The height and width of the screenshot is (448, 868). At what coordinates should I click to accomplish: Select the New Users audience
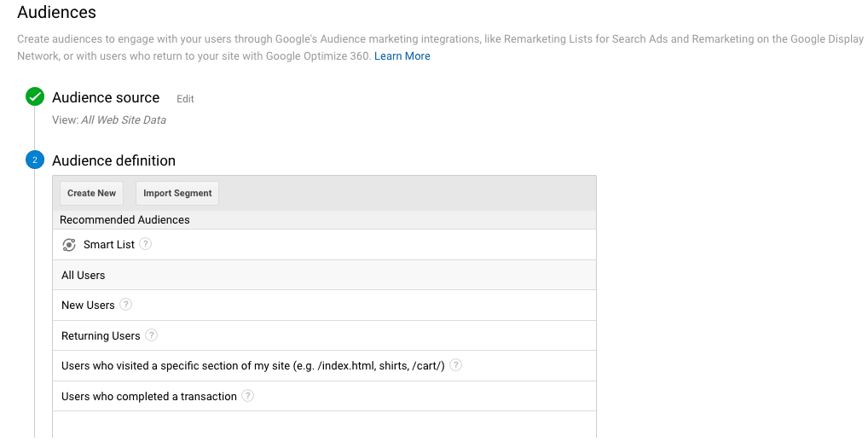coord(88,305)
